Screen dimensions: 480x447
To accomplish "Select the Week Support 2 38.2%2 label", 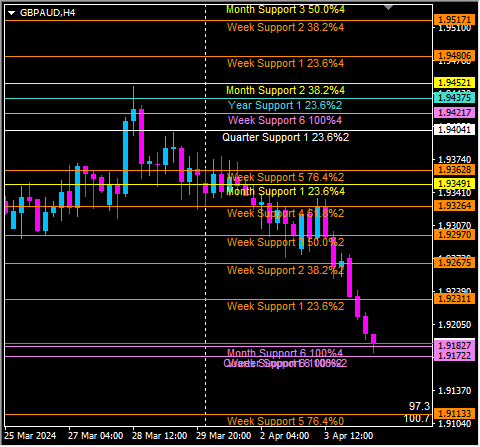I will [x=285, y=270].
